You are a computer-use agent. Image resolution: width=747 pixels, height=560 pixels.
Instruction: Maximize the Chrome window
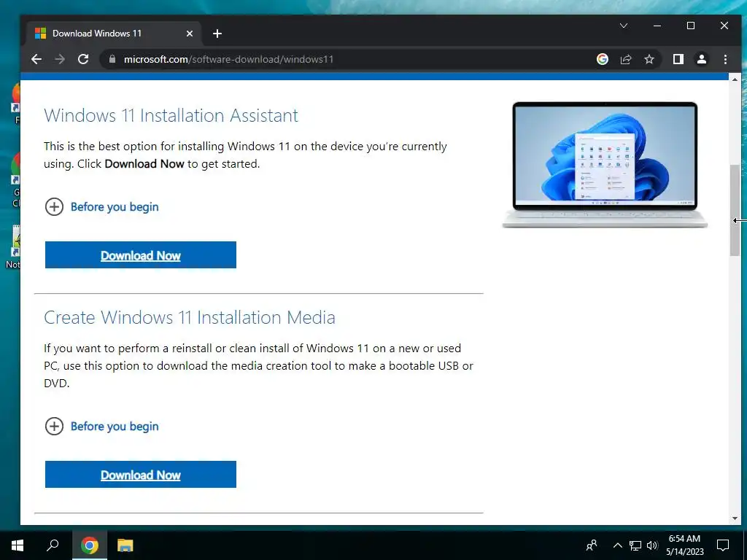[x=691, y=26]
